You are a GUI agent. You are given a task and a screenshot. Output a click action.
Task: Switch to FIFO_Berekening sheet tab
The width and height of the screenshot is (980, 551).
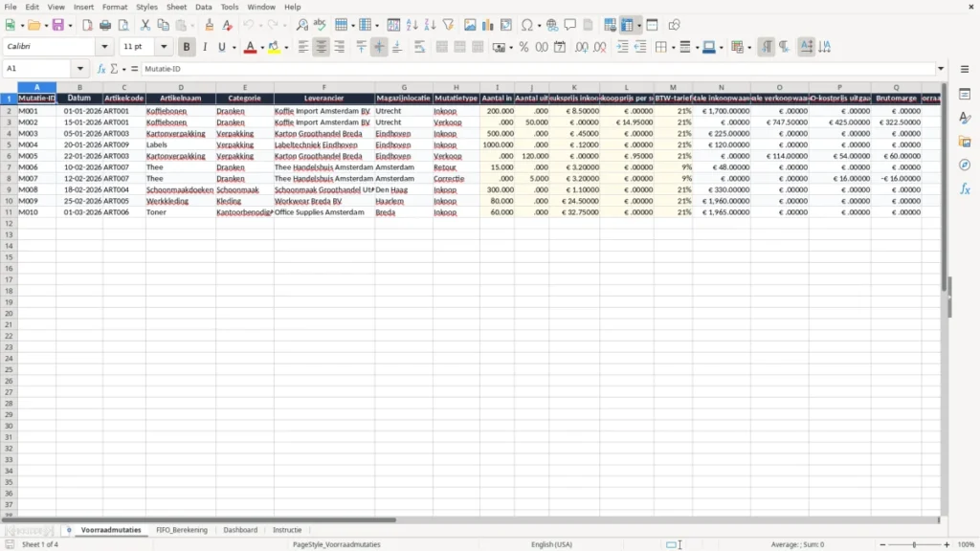(x=181, y=530)
